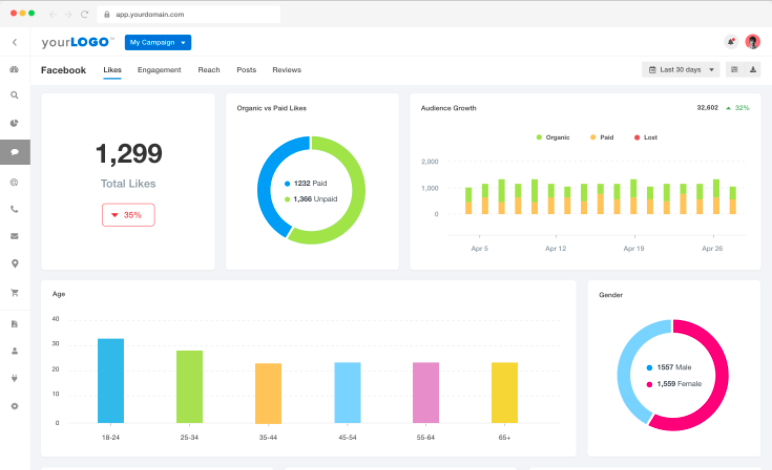Click the 35-44 age bar
The image size is (772, 470).
(x=268, y=393)
